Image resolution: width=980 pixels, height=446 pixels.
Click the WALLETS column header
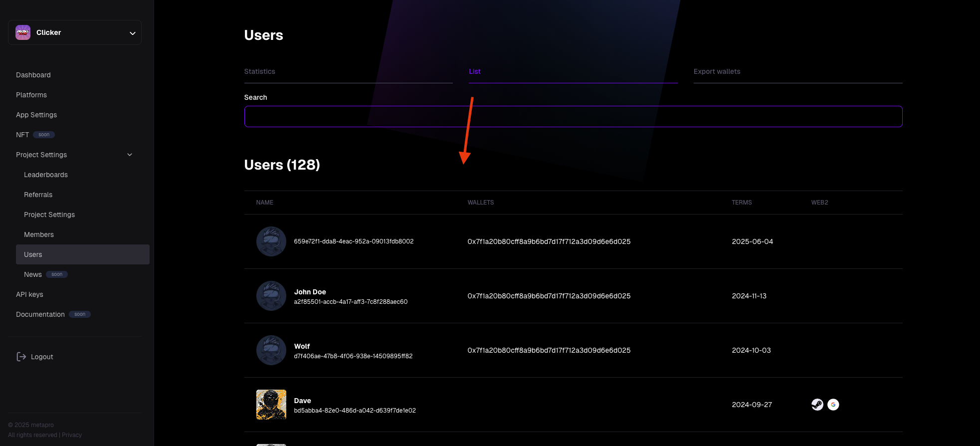(481, 203)
